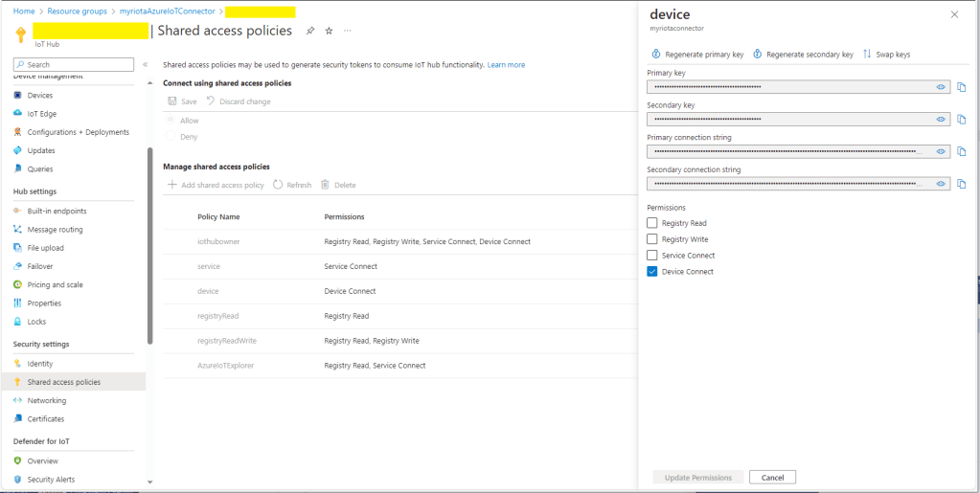Click the Cancel button
The height and width of the screenshot is (493, 980).
[772, 478]
